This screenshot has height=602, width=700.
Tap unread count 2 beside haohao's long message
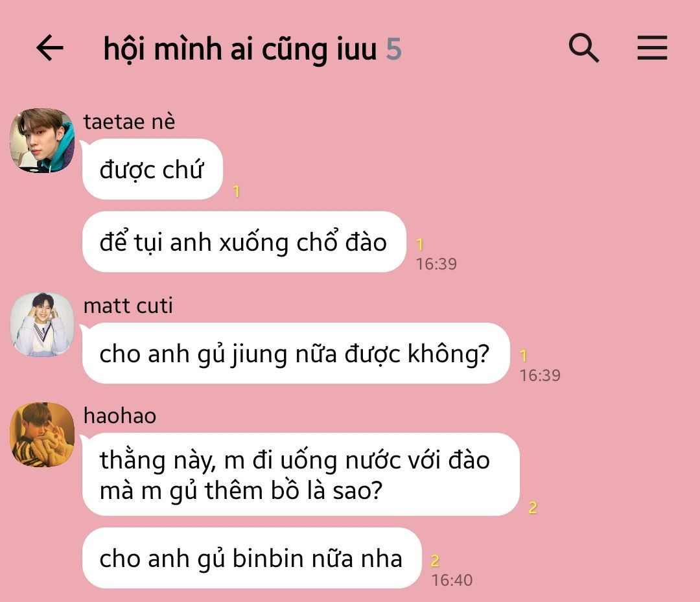pyautogui.click(x=533, y=507)
